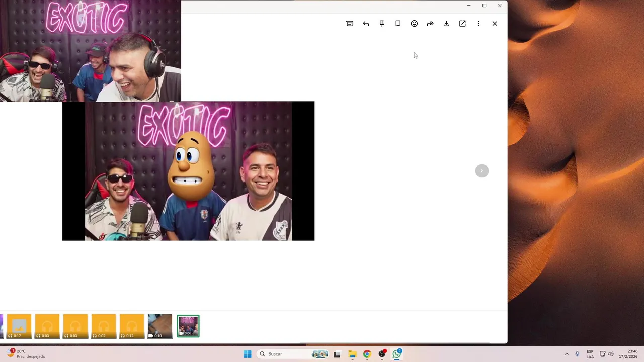Open the three-dot more options menu
This screenshot has width=644, height=362.
point(478,24)
